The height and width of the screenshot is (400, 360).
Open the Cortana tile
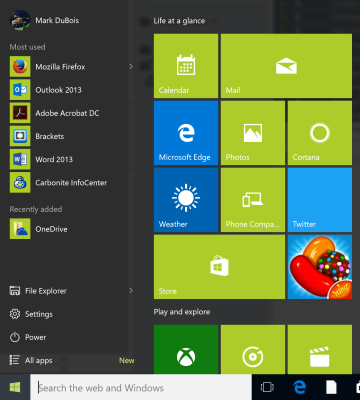320,133
